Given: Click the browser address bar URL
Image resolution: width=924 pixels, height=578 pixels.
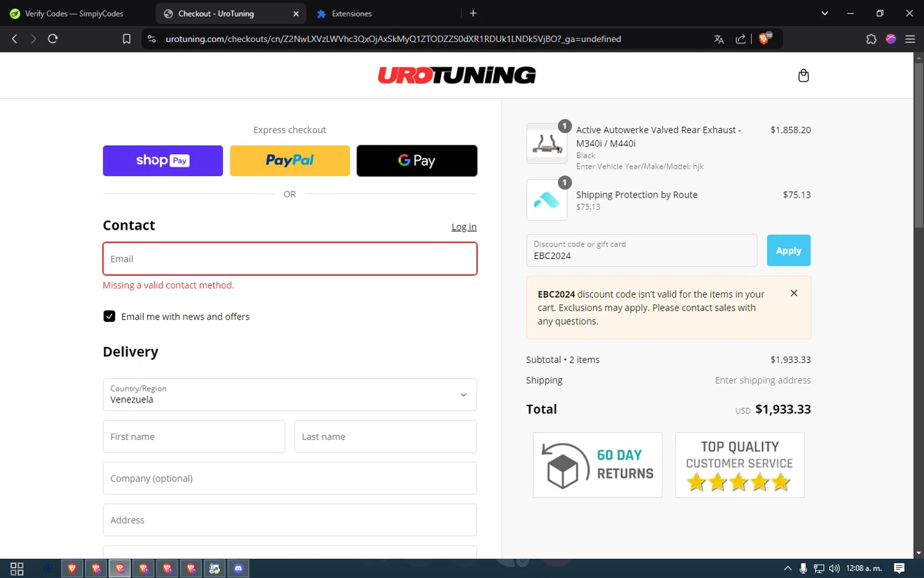Looking at the screenshot, I should tap(393, 39).
